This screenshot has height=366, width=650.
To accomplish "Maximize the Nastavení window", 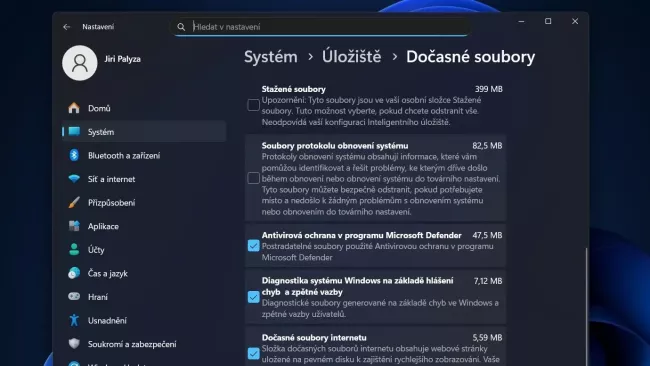I will (x=548, y=21).
